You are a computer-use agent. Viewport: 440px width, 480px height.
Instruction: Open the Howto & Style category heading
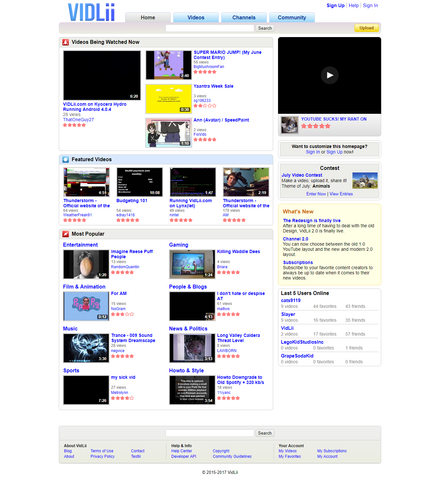pos(186,371)
